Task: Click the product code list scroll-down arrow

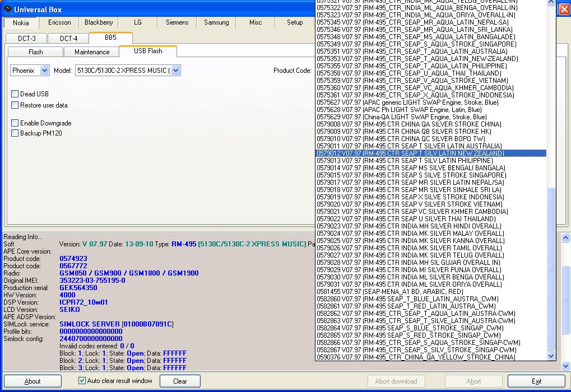Action: coord(550,356)
